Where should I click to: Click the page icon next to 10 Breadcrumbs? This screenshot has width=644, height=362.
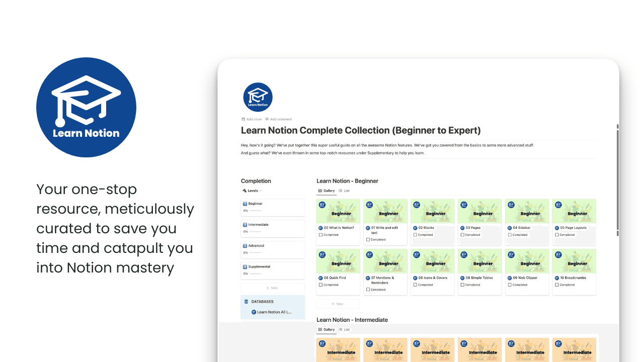point(557,278)
